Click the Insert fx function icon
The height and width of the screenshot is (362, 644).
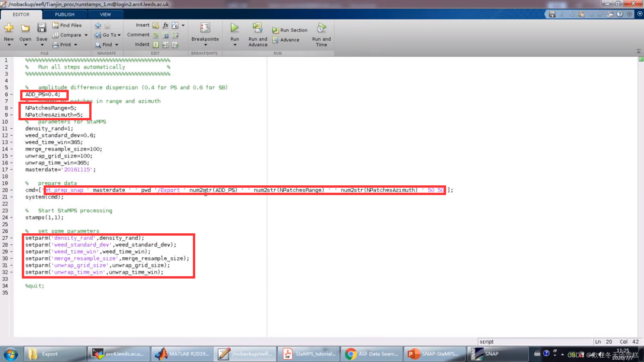tap(165, 25)
